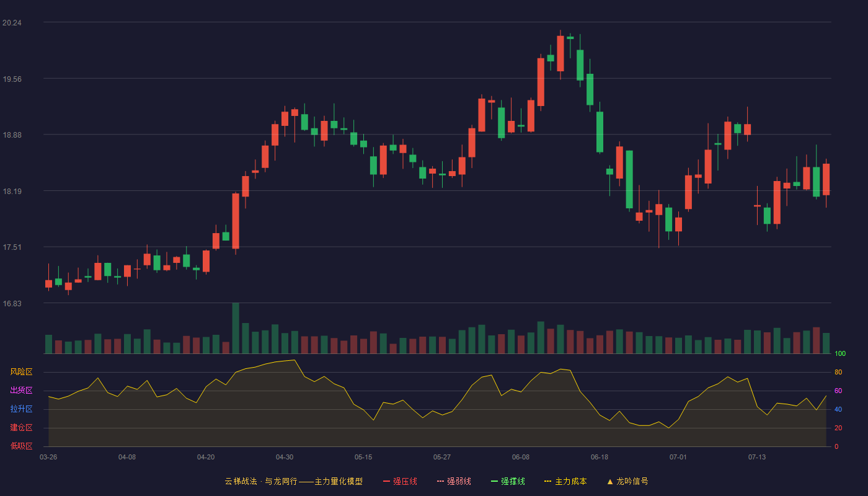868x496 pixels.
Task: Click the green line icon beside 强撑线
Action: [494, 481]
